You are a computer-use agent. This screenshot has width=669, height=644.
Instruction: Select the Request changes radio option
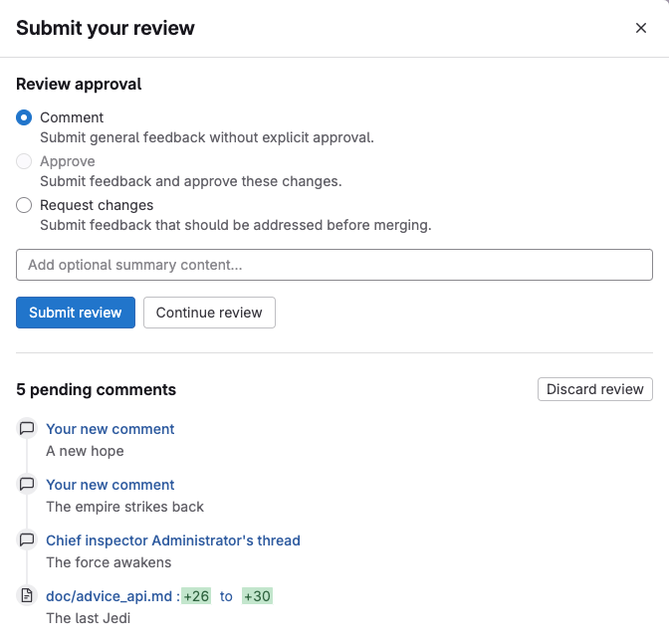pyautogui.click(x=25, y=205)
